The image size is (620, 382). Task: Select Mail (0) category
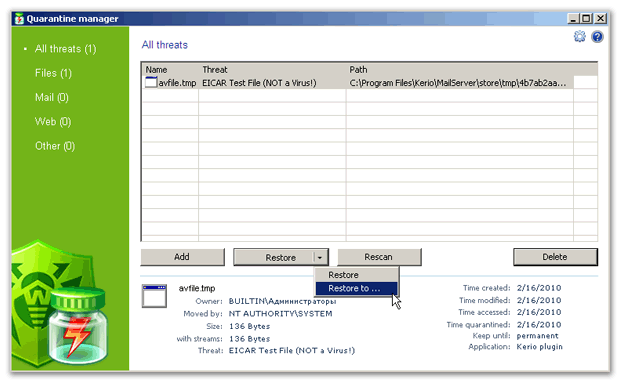pyautogui.click(x=51, y=97)
